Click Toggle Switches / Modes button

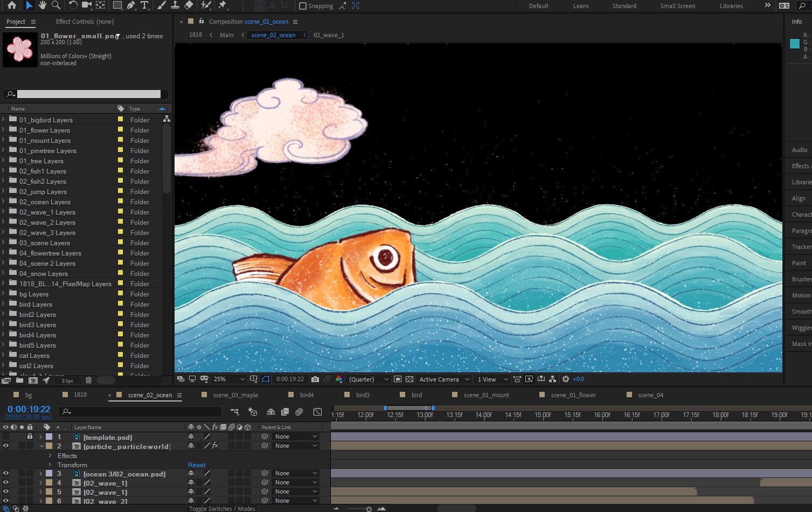[222, 508]
